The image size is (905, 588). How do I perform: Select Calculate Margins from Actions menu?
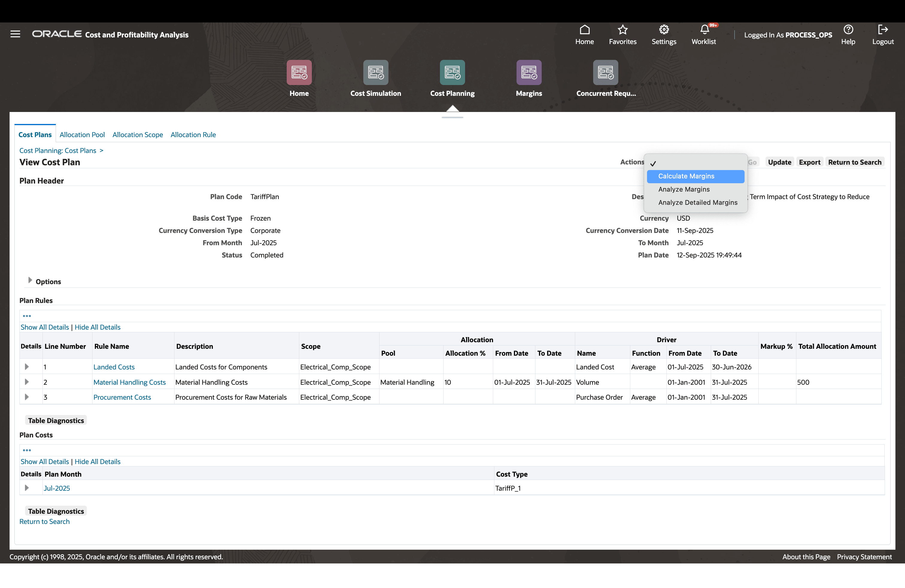point(686,176)
